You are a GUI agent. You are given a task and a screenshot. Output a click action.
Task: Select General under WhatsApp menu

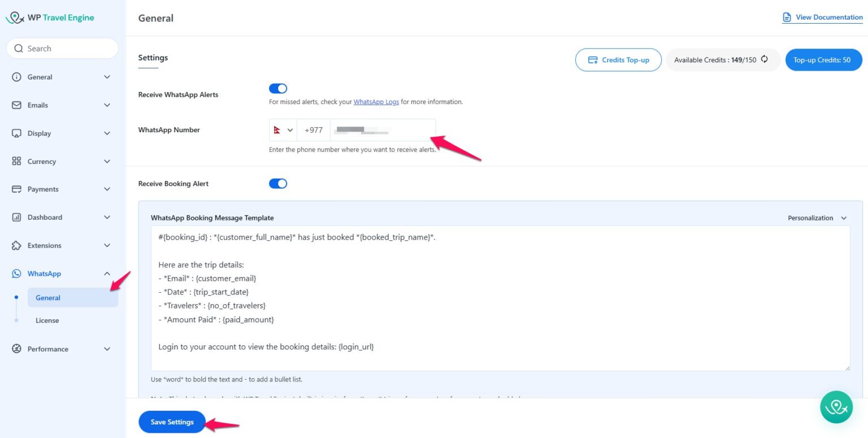47,297
